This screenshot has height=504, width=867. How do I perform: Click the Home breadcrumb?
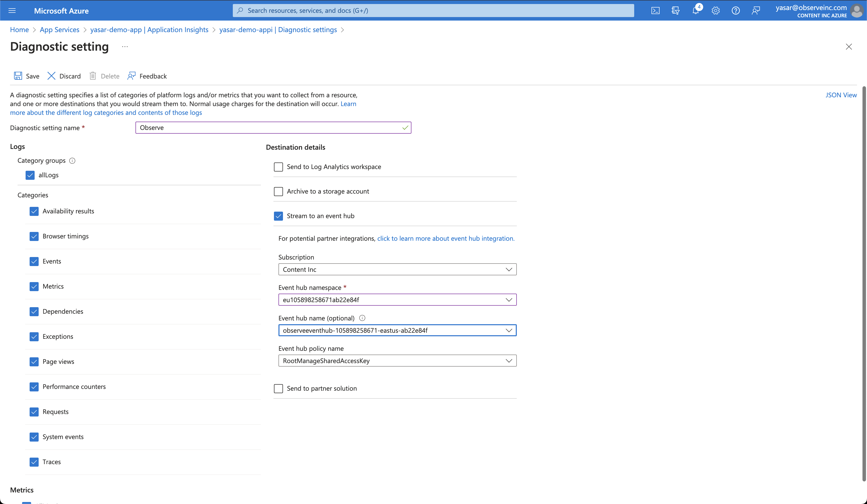[19, 30]
